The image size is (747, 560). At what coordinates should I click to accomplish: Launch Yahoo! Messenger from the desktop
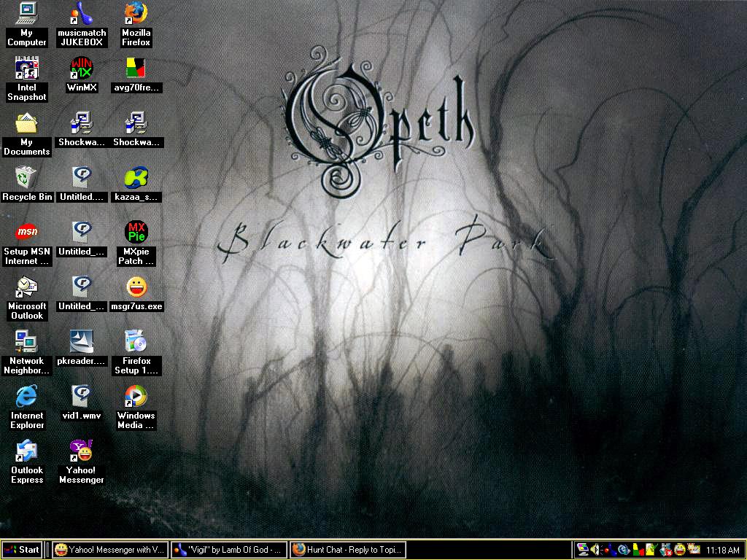(82, 451)
